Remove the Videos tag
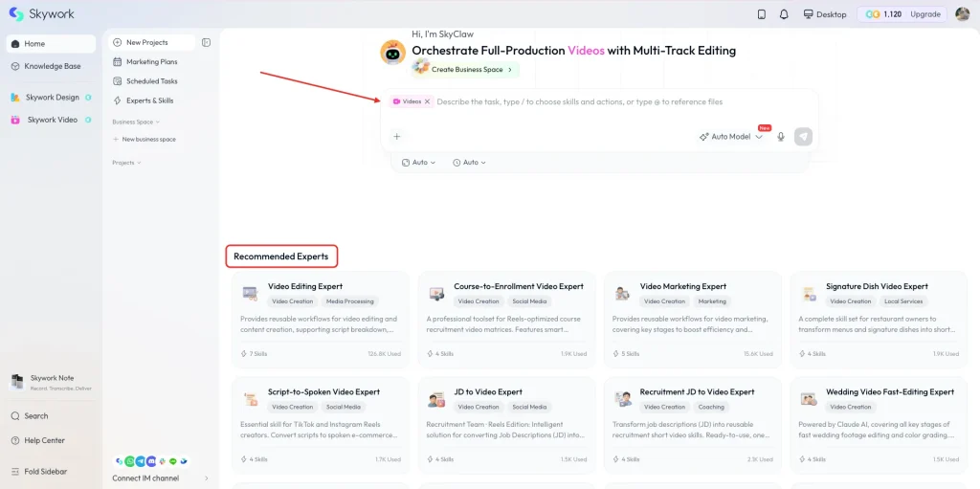 point(428,101)
